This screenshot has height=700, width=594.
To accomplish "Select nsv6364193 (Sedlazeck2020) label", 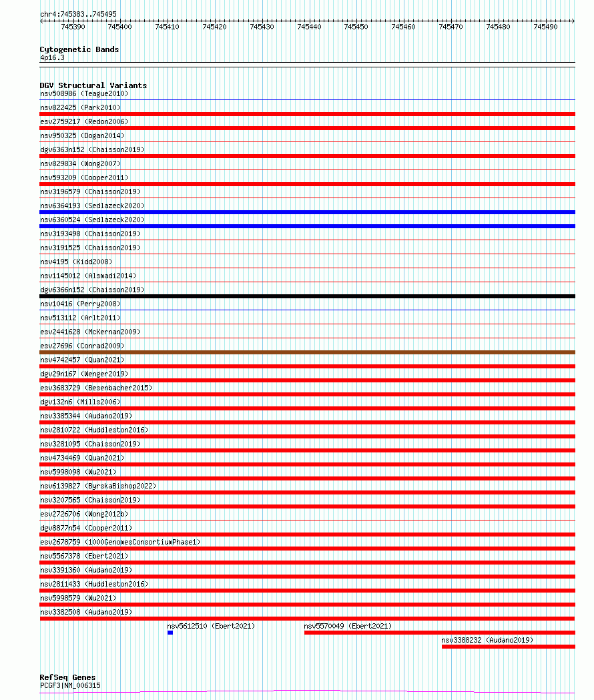I will coord(92,206).
